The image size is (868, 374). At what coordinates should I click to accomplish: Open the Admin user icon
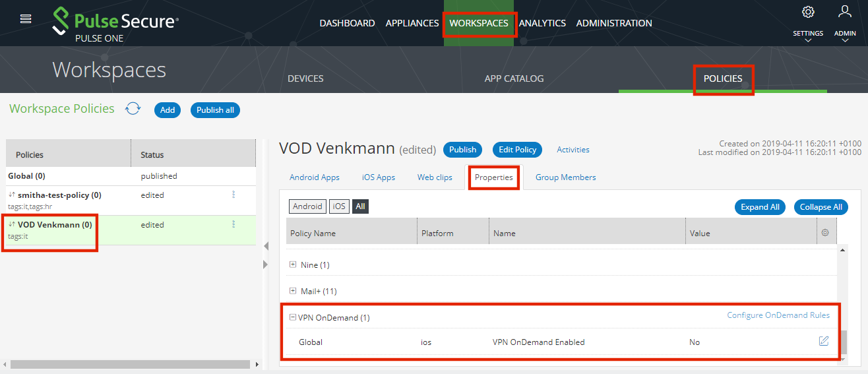(844, 11)
